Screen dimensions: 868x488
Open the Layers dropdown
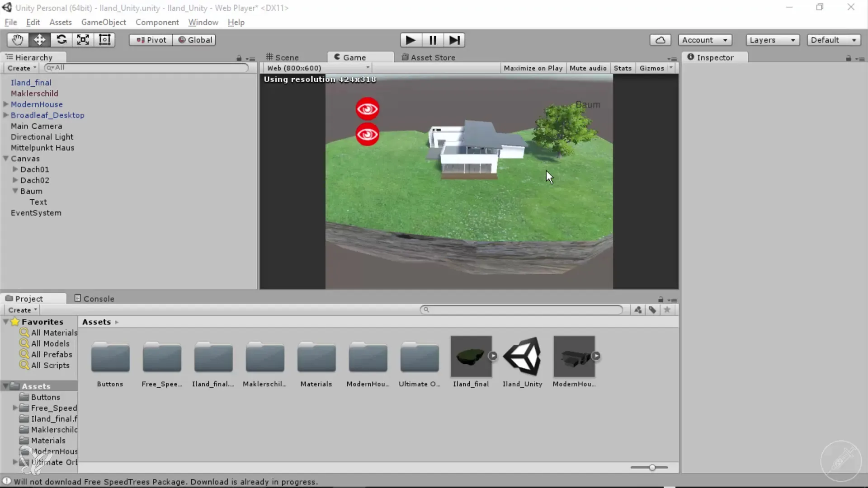[x=773, y=40]
